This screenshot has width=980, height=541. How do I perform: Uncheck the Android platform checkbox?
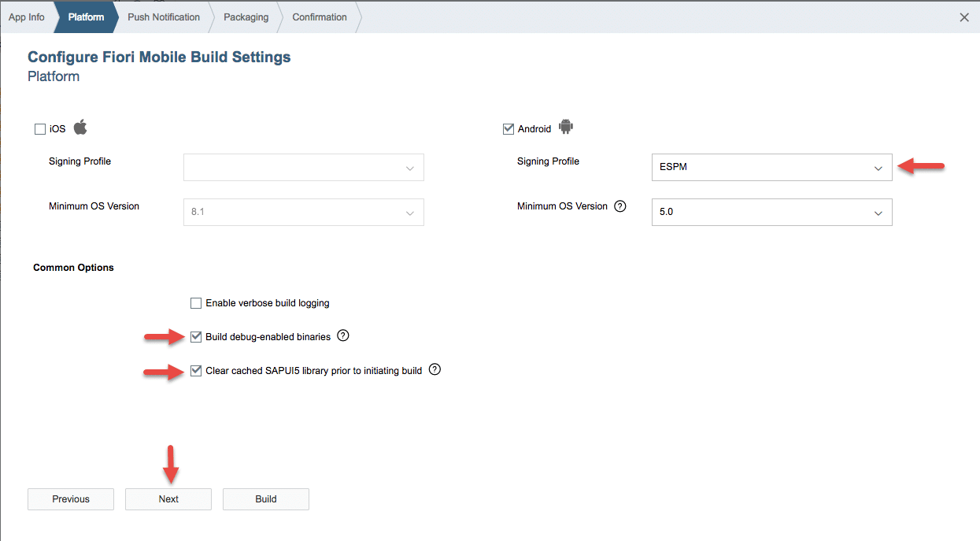[508, 129]
